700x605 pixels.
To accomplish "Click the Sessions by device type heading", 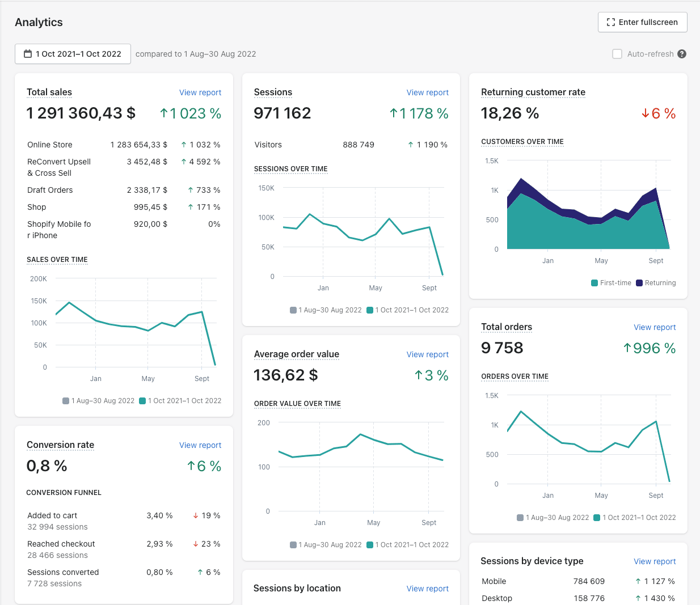I will [x=532, y=561].
